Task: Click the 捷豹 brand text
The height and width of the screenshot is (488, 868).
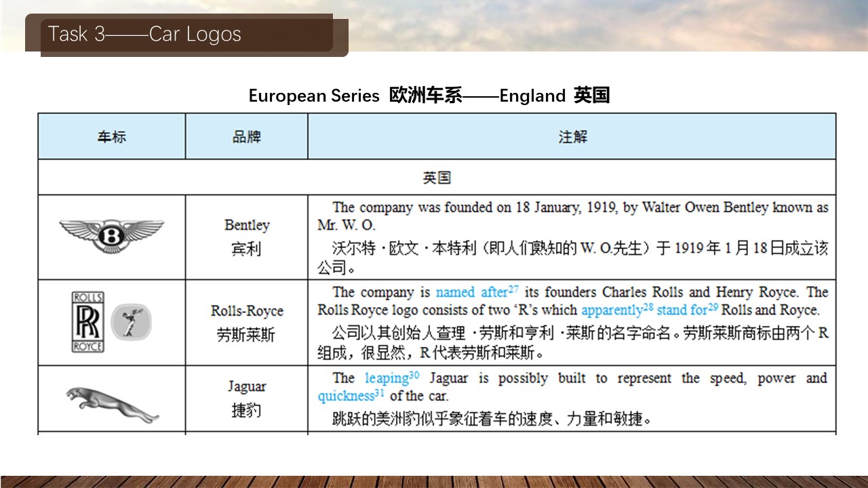Action: (x=246, y=410)
